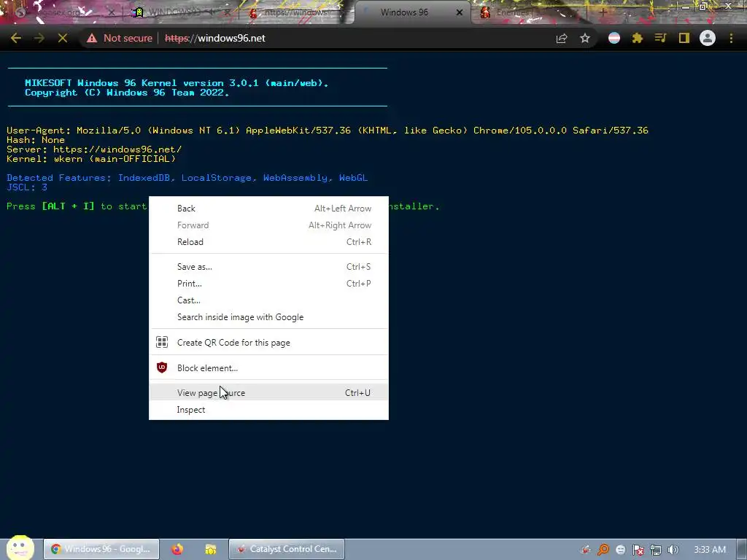Stop loading the page with the X button

[63, 38]
